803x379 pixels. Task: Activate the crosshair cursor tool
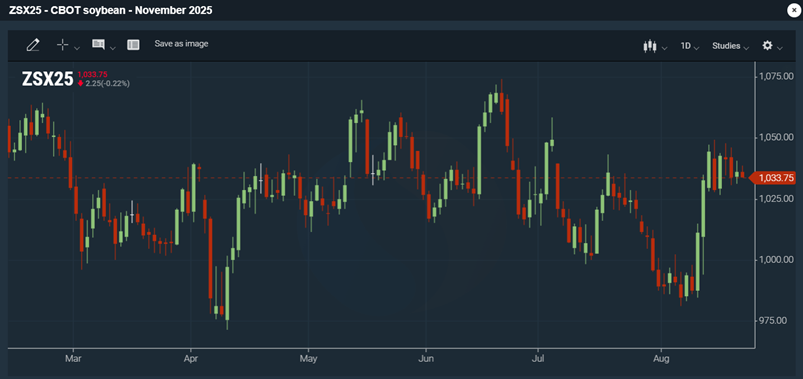pos(62,45)
